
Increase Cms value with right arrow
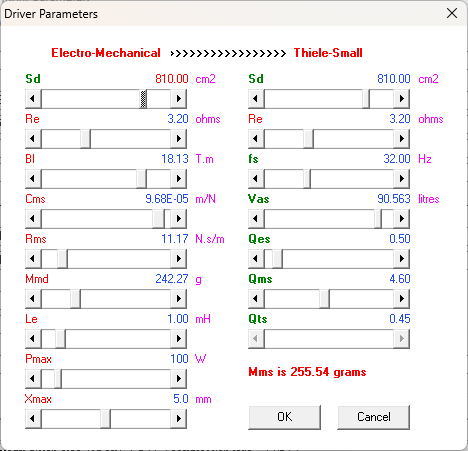[179, 219]
